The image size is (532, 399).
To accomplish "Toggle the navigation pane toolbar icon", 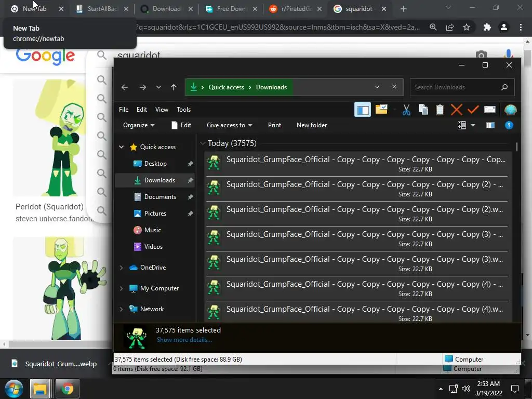I will tap(362, 110).
